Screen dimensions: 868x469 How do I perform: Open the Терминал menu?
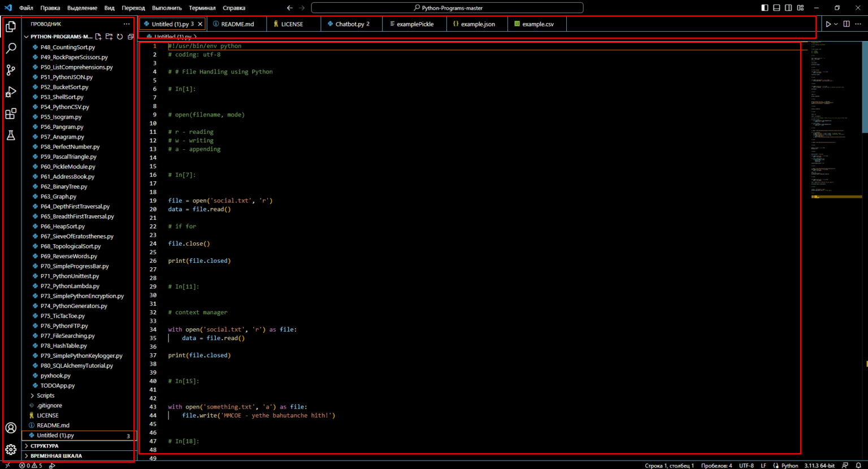tap(202, 8)
